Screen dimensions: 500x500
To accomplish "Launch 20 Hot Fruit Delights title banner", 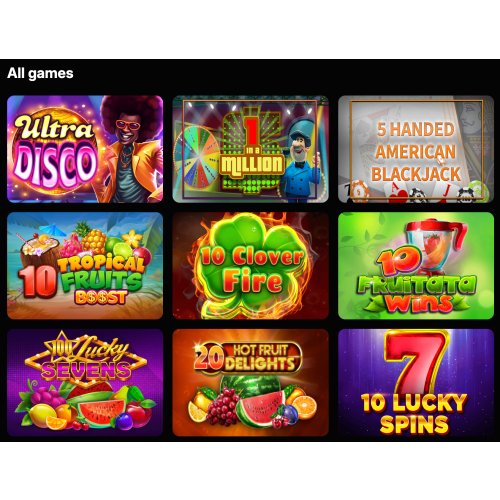I will (x=248, y=358).
